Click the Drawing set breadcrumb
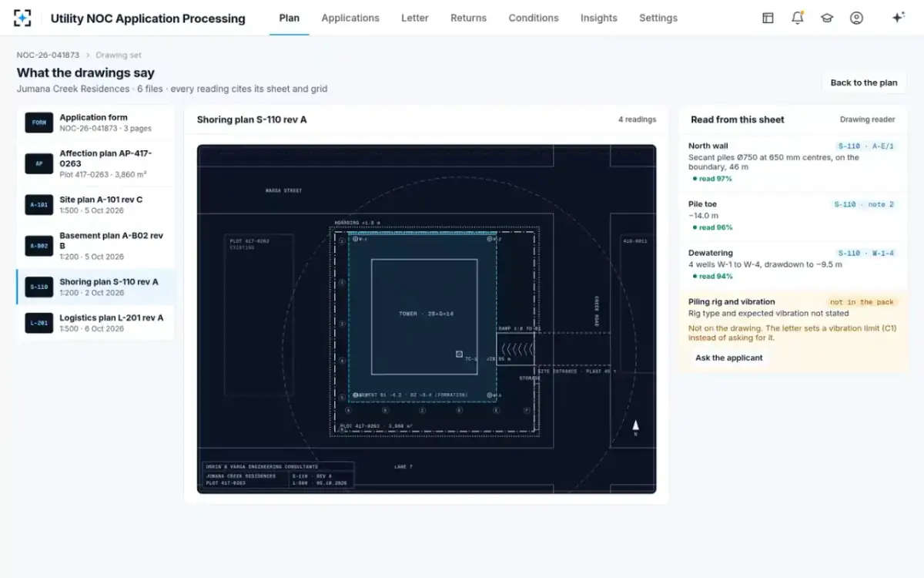Viewport: 924px width, 578px height. (119, 55)
